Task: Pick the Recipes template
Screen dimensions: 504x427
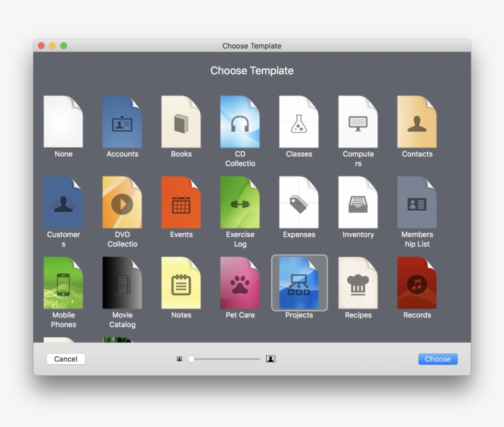Action: pyautogui.click(x=358, y=282)
